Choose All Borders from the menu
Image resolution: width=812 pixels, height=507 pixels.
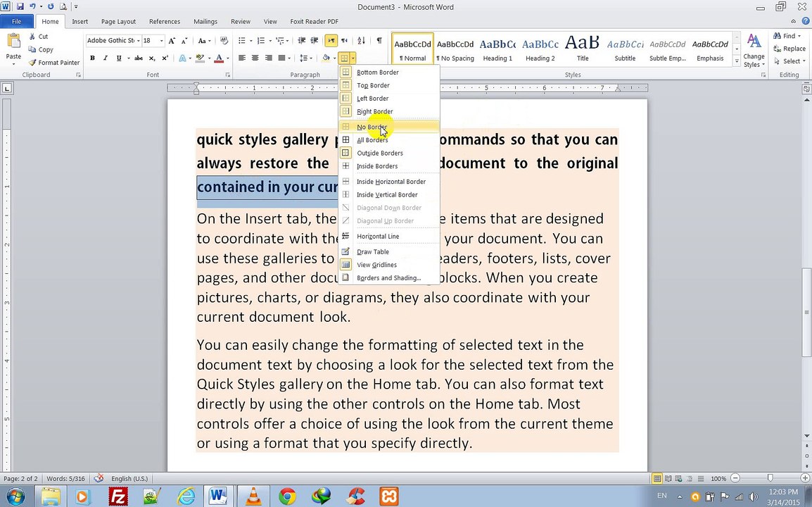point(389,140)
